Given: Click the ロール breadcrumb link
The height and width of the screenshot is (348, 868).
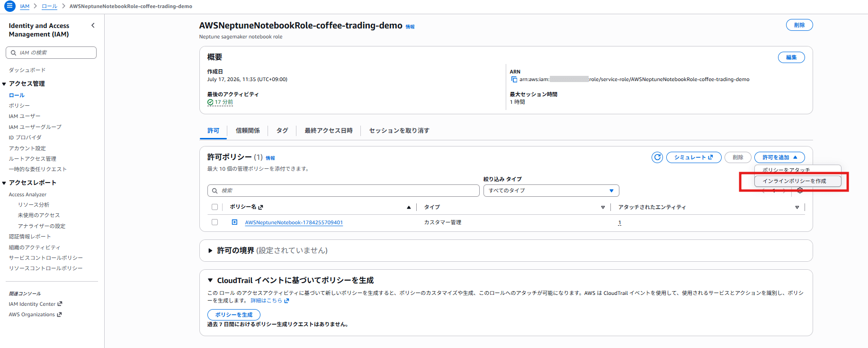Looking at the screenshot, I should coord(49,6).
